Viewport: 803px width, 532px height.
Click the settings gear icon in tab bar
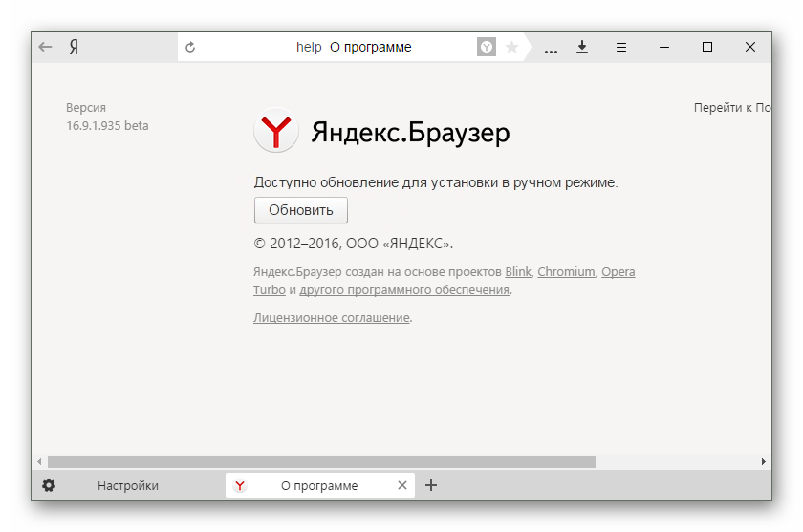click(49, 485)
